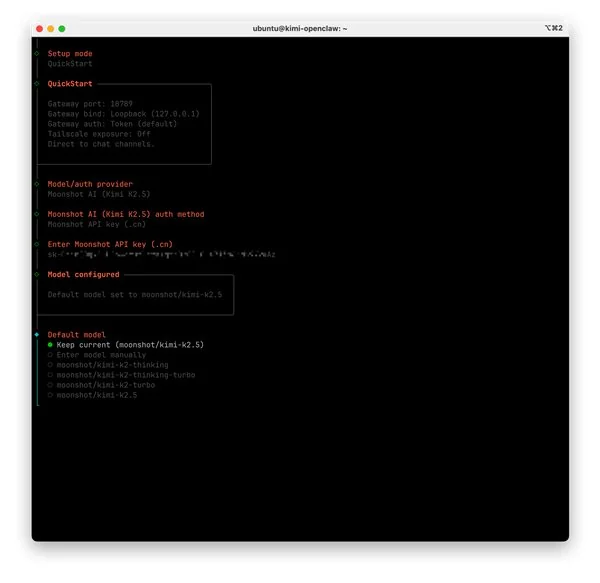
Task: Minimize the terminal with yellow button
Action: pos(51,29)
